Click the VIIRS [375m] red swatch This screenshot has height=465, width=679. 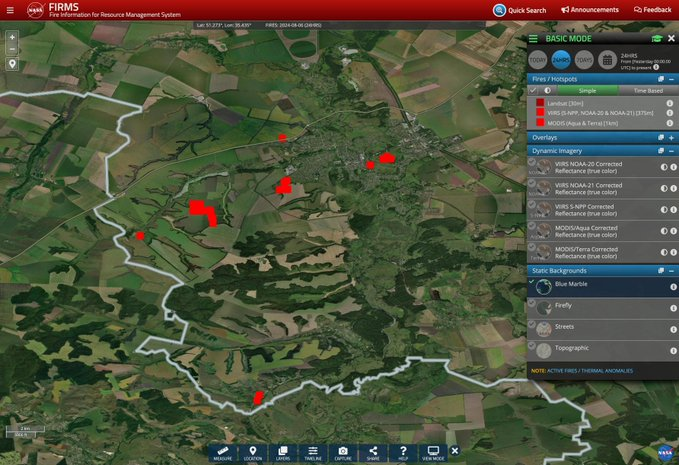(x=540, y=113)
